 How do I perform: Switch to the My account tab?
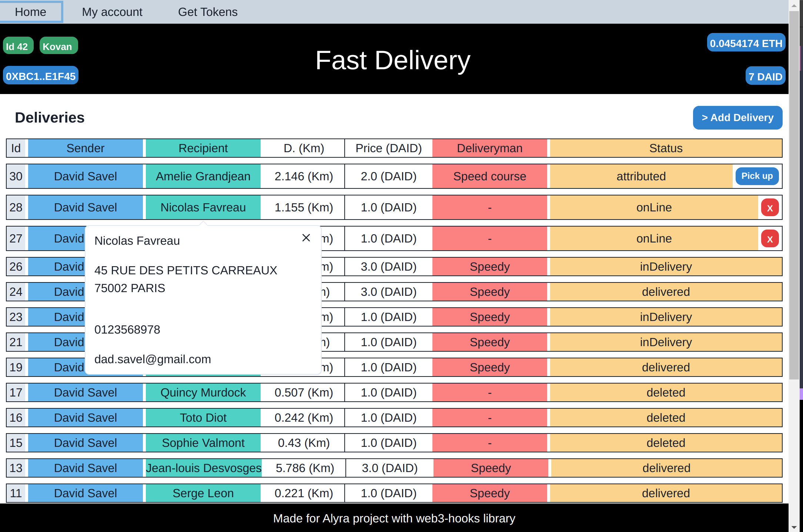click(112, 11)
